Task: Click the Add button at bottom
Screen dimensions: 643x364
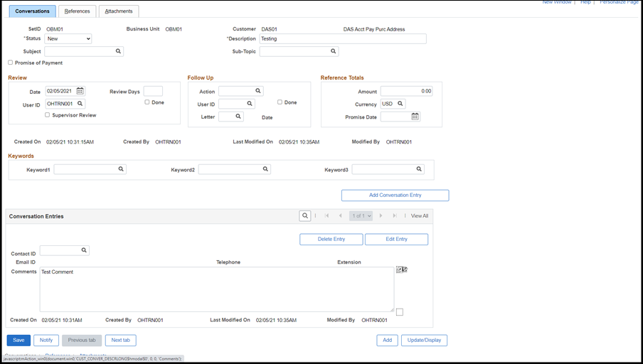Action: [x=388, y=341]
